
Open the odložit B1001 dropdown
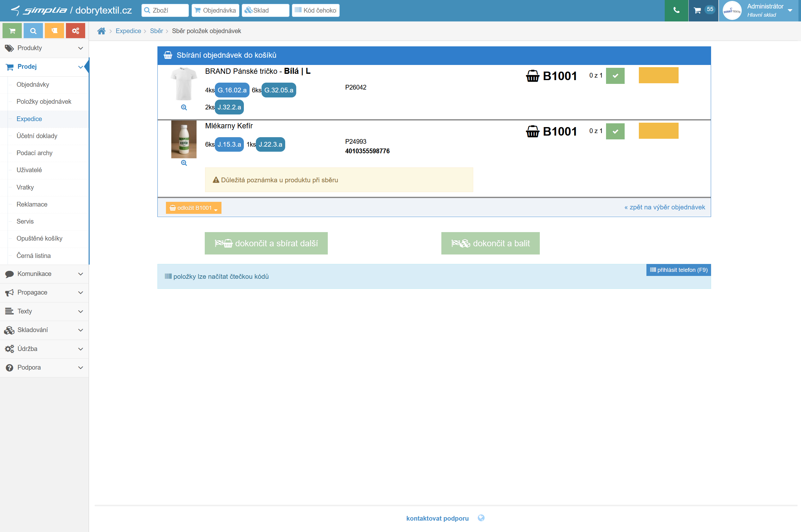193,208
